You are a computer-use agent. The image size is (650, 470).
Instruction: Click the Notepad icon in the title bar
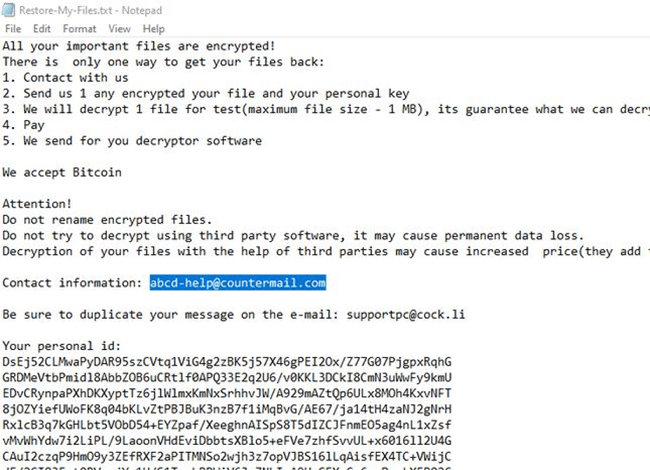pos(10,11)
